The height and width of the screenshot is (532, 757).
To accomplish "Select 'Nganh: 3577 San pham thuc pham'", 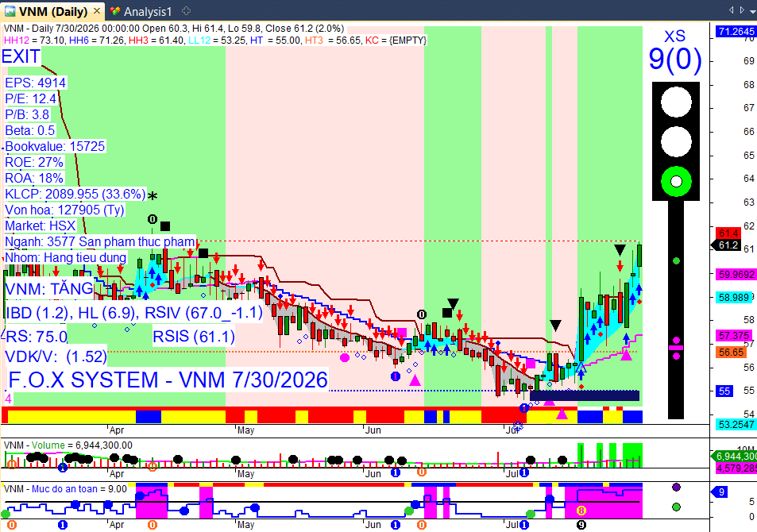I will 100,242.
